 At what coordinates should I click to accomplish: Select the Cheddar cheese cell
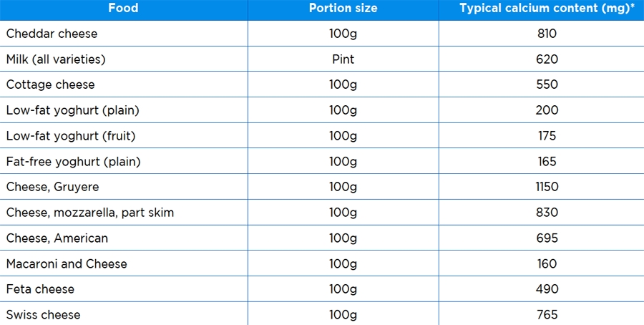point(52,34)
